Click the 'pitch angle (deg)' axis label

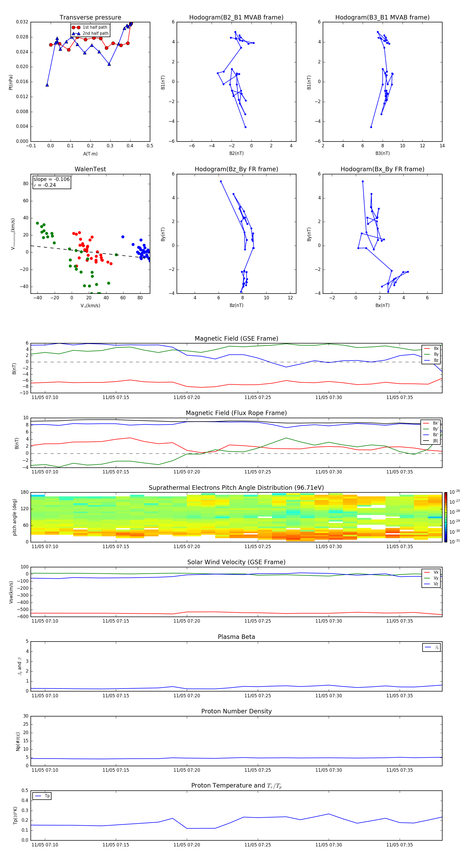pyautogui.click(x=14, y=517)
